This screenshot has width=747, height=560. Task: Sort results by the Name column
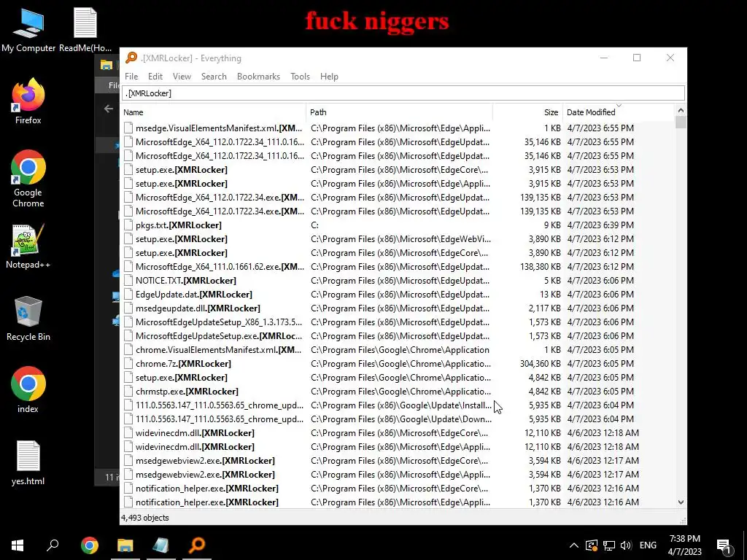[213, 112]
